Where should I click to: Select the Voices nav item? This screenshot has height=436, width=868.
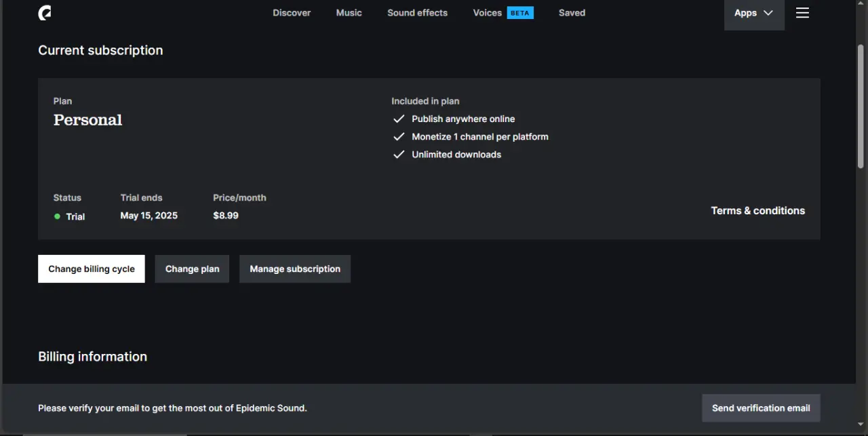487,13
